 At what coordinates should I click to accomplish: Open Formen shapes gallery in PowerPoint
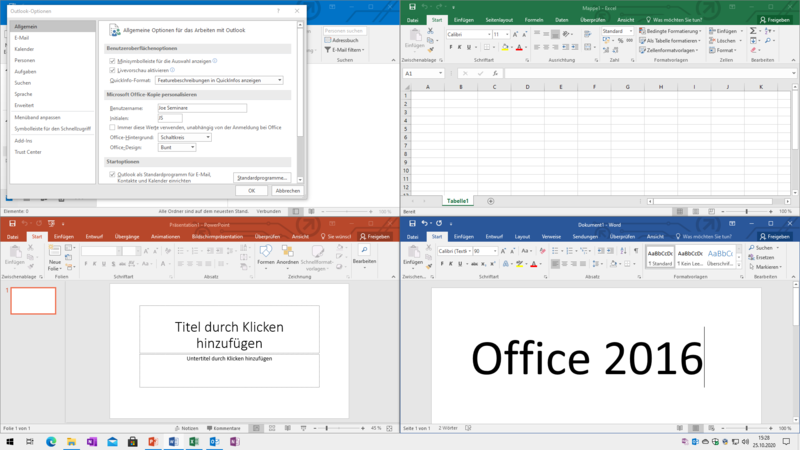tap(265, 251)
